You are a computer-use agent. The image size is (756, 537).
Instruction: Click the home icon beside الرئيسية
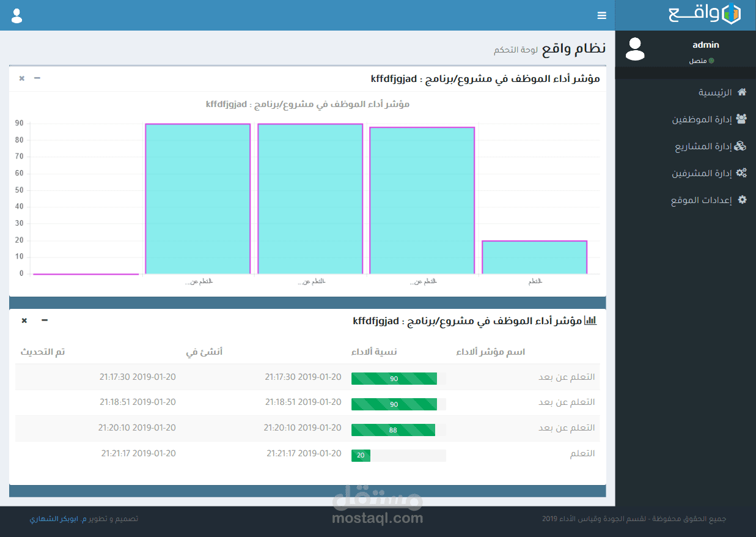point(742,92)
